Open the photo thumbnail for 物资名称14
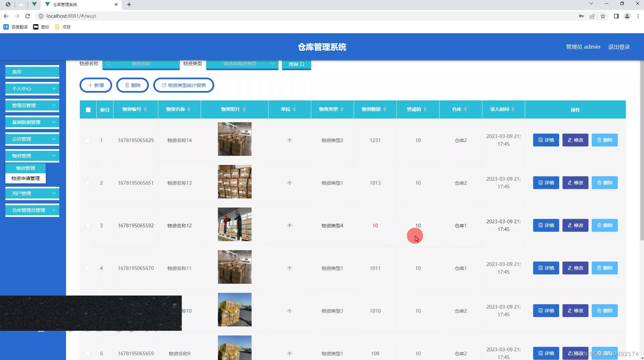This screenshot has width=644, height=360. 234,139
